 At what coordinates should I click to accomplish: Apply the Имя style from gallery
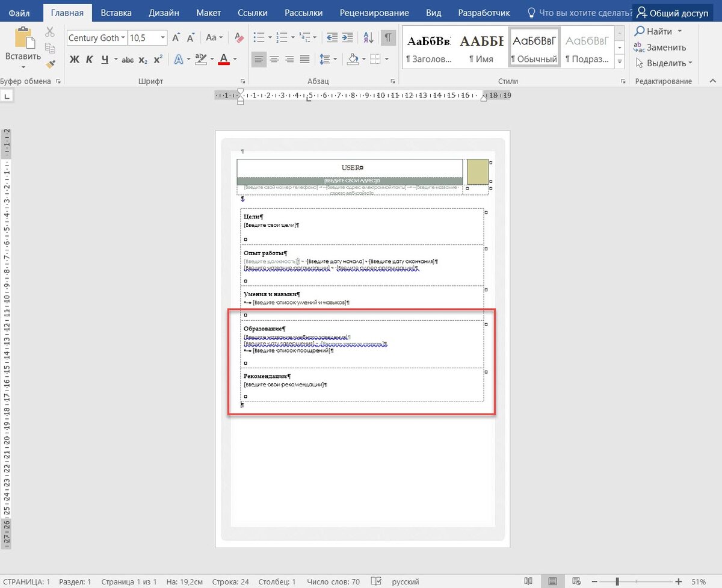click(481, 47)
